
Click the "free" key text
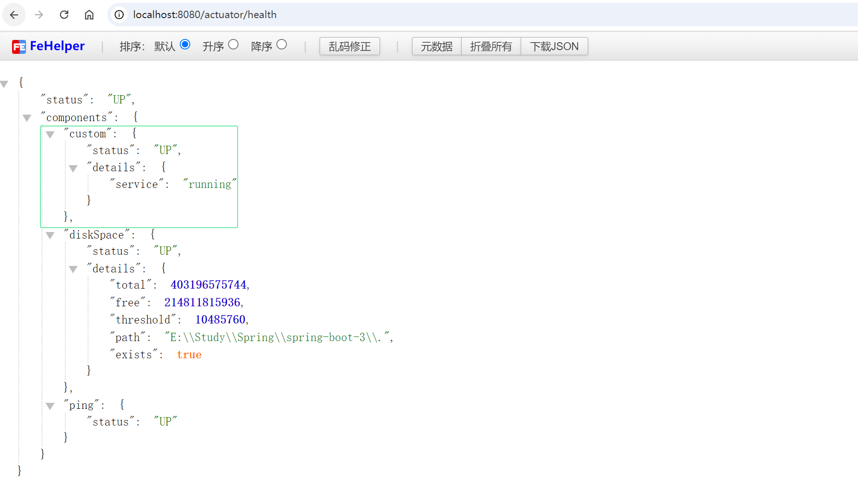tap(128, 303)
